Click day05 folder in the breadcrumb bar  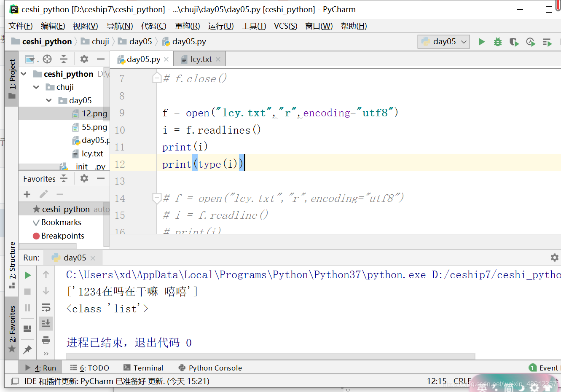(135, 41)
